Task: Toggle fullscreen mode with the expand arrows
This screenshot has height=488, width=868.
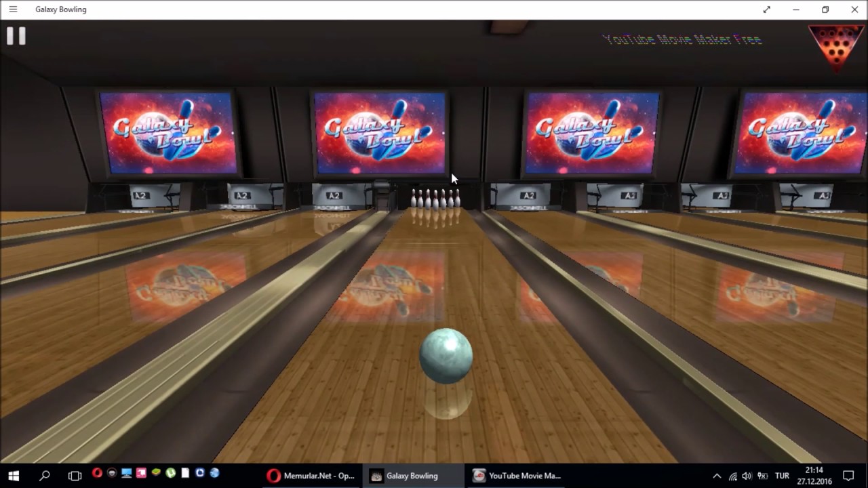Action: (767, 9)
